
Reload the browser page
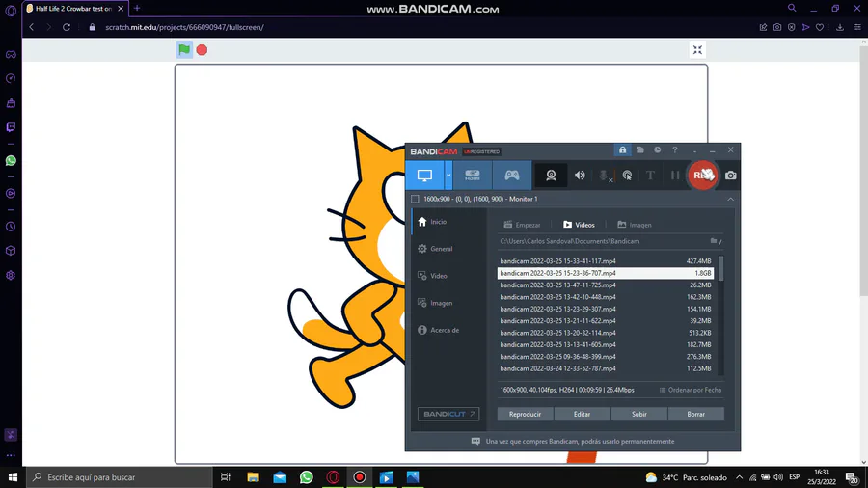pos(67,27)
